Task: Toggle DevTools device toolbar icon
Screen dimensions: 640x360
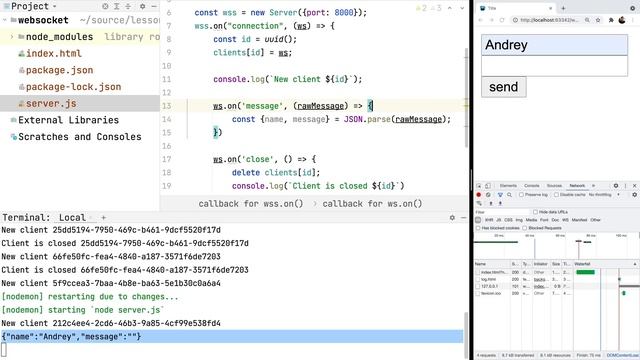Action: [x=488, y=186]
